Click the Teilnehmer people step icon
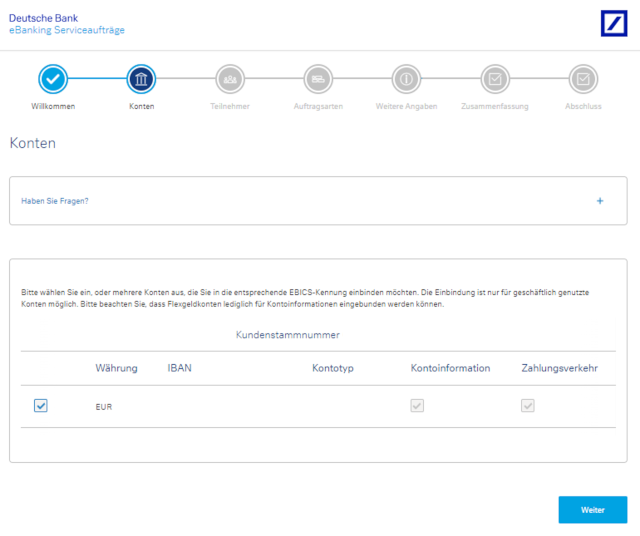This screenshot has height=536, width=640. pos(230,78)
